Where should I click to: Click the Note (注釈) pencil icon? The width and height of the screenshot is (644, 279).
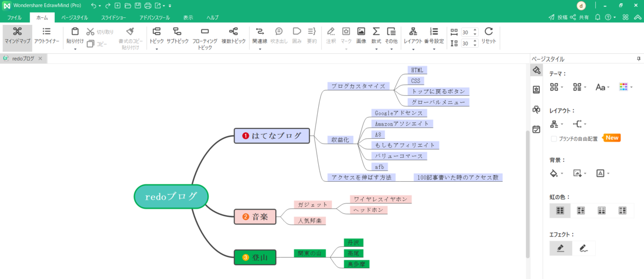point(331,31)
